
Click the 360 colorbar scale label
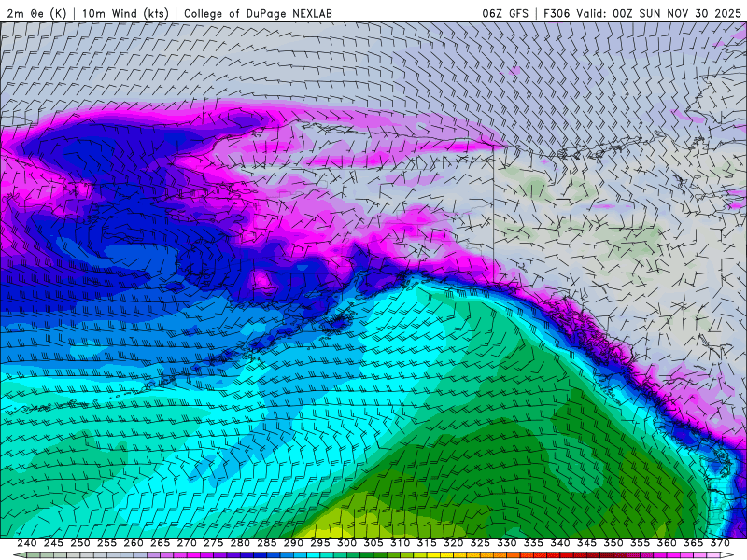(667, 543)
